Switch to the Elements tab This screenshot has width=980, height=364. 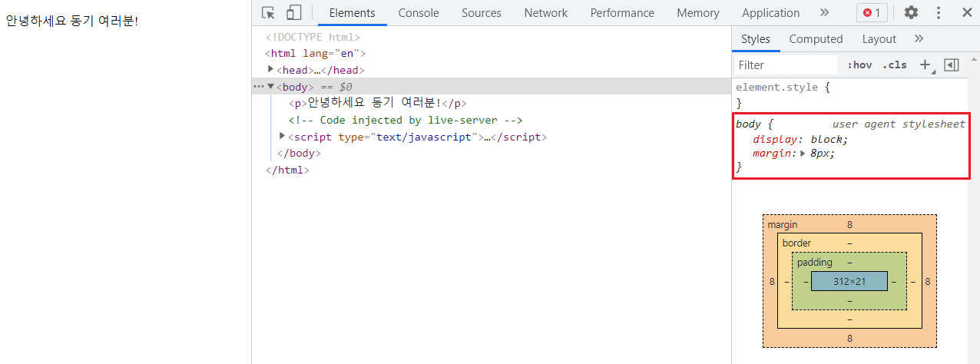[x=352, y=13]
